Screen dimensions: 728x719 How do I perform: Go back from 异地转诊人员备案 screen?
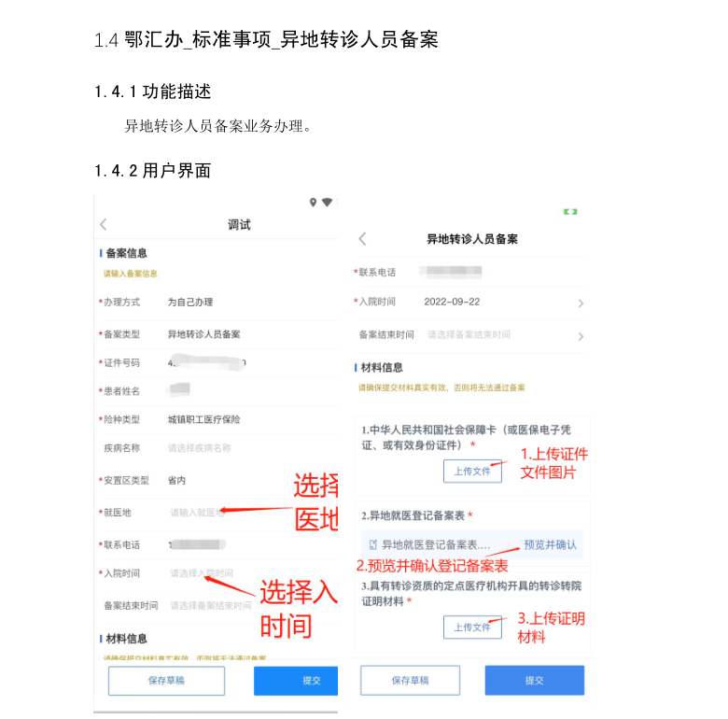click(x=363, y=239)
